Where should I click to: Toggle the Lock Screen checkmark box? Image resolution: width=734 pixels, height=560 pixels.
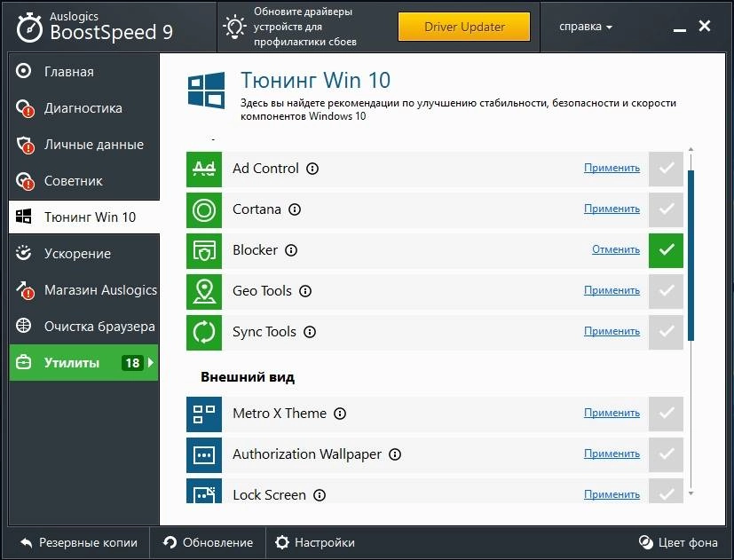[x=667, y=491]
